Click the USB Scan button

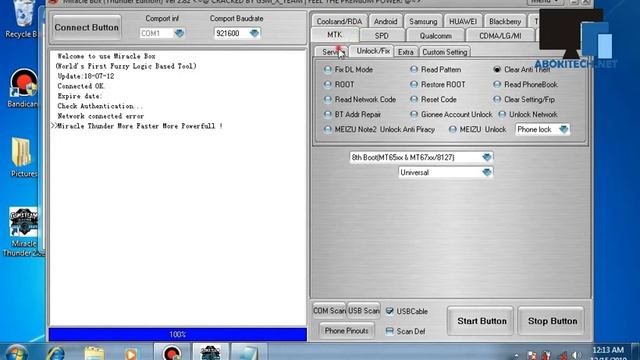click(363, 311)
